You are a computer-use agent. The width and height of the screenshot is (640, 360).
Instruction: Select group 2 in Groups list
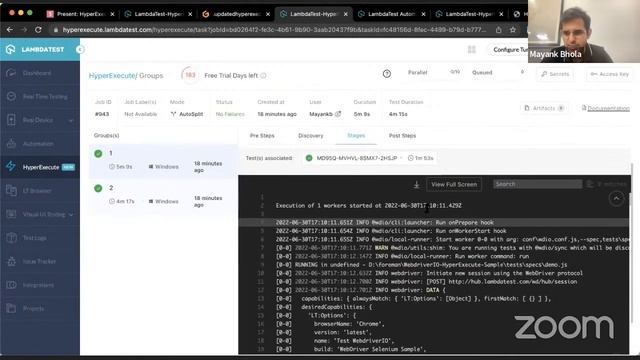163,195
